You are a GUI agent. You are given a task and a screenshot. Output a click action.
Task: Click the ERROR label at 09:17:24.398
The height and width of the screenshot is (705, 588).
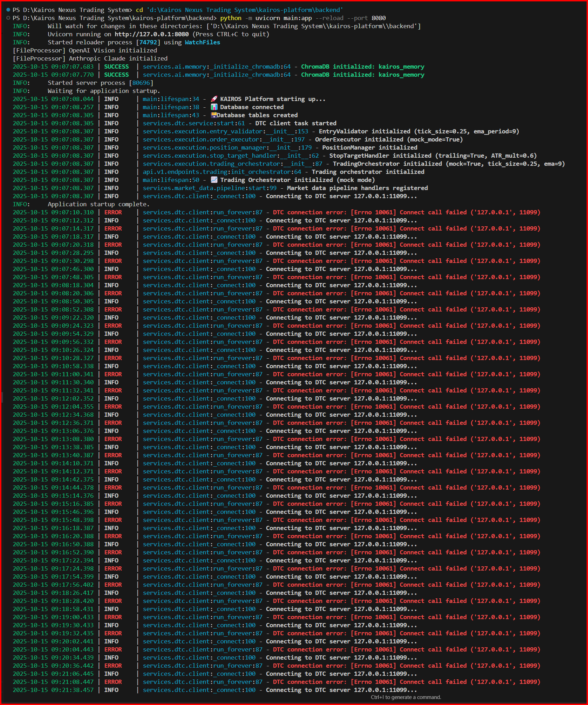coord(113,568)
